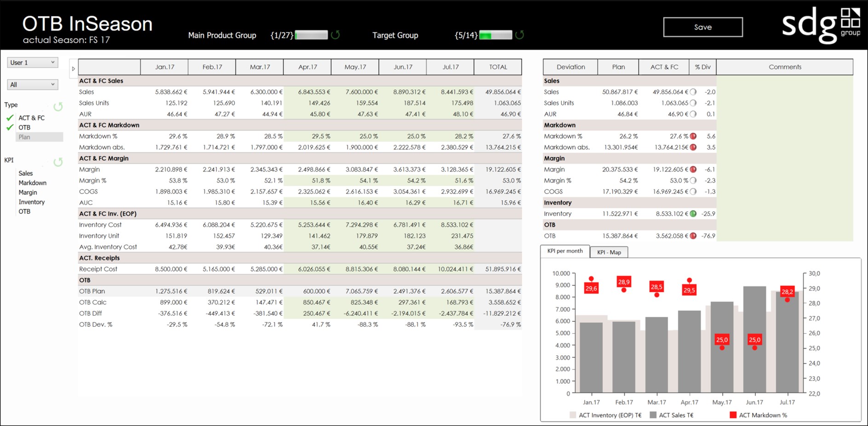Image resolution: width=868 pixels, height=426 pixels.
Task: Click the status circle beside AUR deviation
Action: (x=693, y=114)
